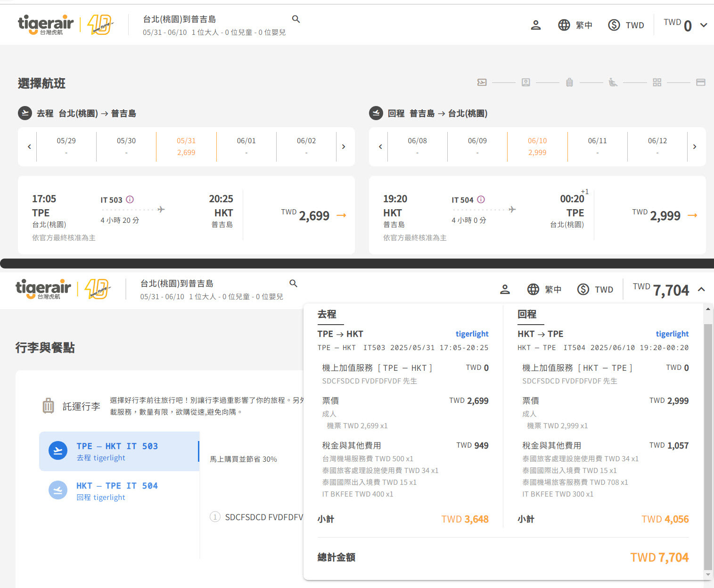Collapse the TWD 7,704 price summary chevron
The image size is (714, 588).
point(701,289)
